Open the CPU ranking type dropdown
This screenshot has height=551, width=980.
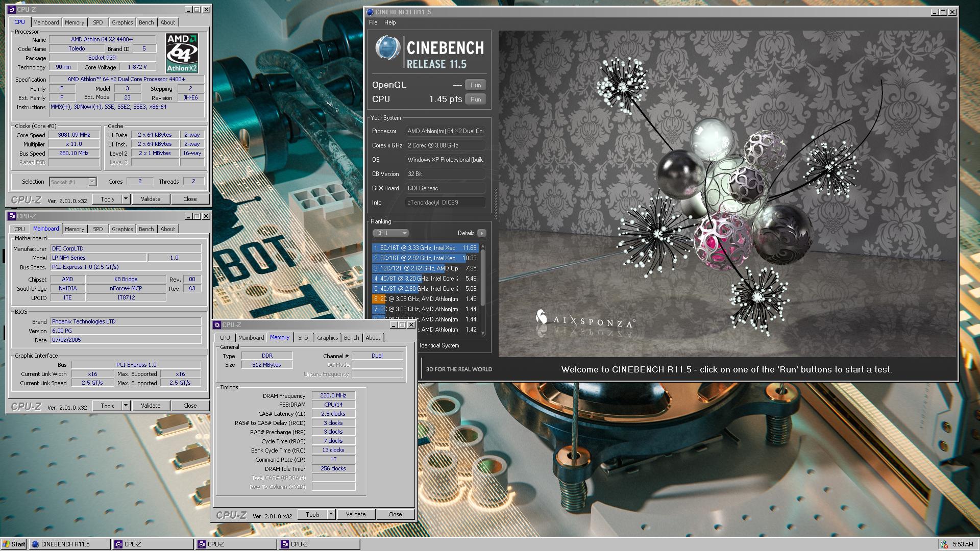tap(391, 233)
